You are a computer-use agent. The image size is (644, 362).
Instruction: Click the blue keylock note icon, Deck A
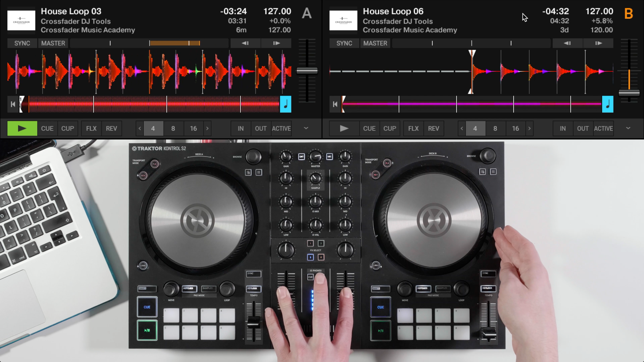tap(286, 104)
